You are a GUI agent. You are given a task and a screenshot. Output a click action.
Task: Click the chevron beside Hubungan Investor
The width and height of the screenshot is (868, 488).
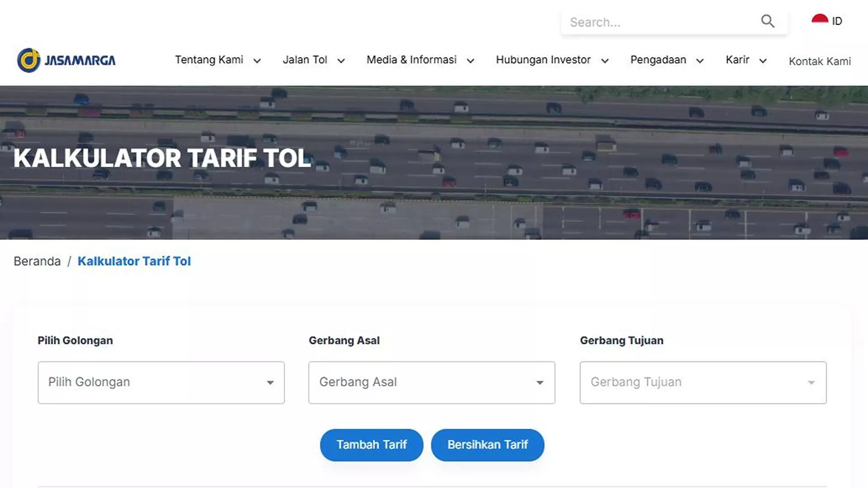[606, 61]
